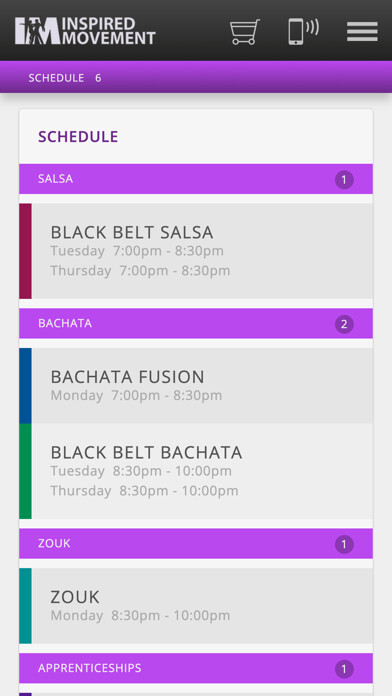
Task: Click the green color bar beside Black Belt Bachata
Action: [25, 471]
